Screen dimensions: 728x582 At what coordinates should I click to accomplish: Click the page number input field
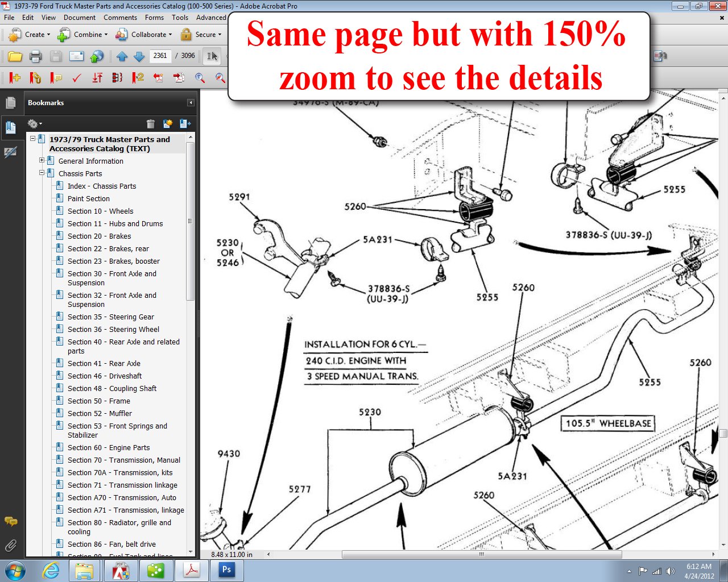click(160, 56)
